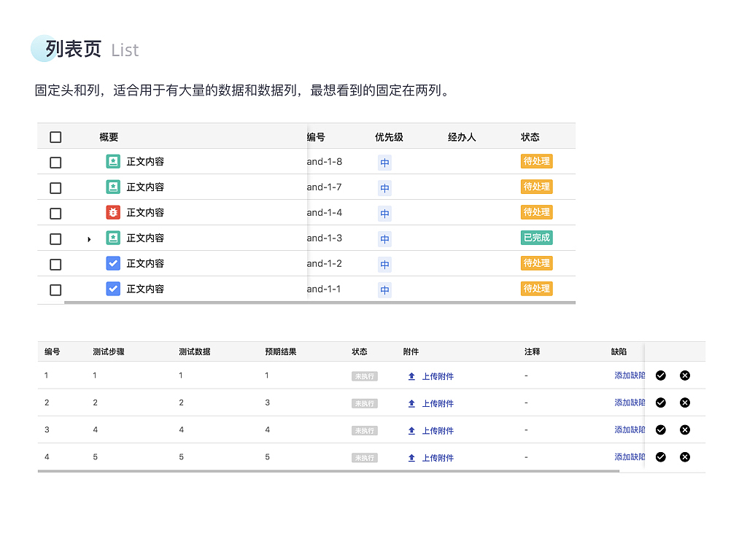The image size is (747, 560).
Task: Select the header select-all checkbox
Action: [55, 136]
